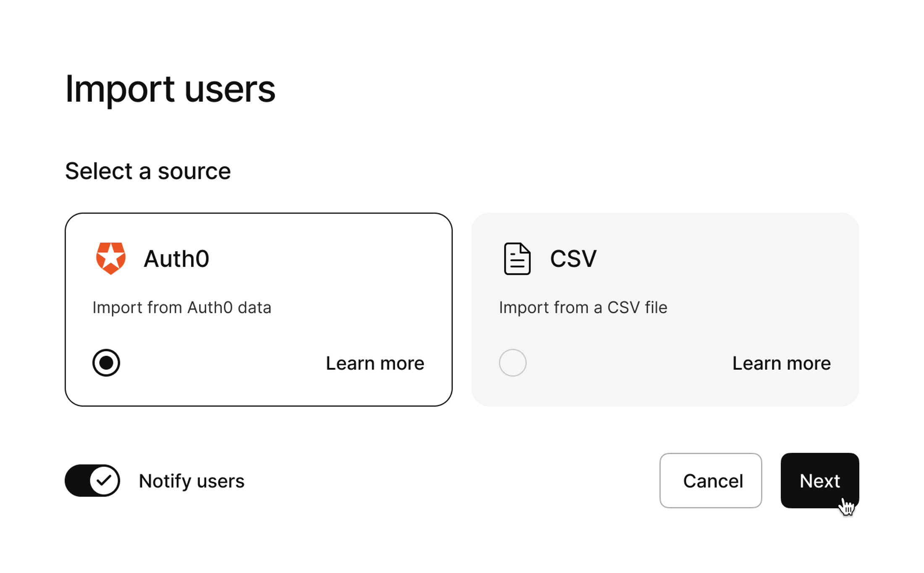Click the Import users heading

coord(170,89)
